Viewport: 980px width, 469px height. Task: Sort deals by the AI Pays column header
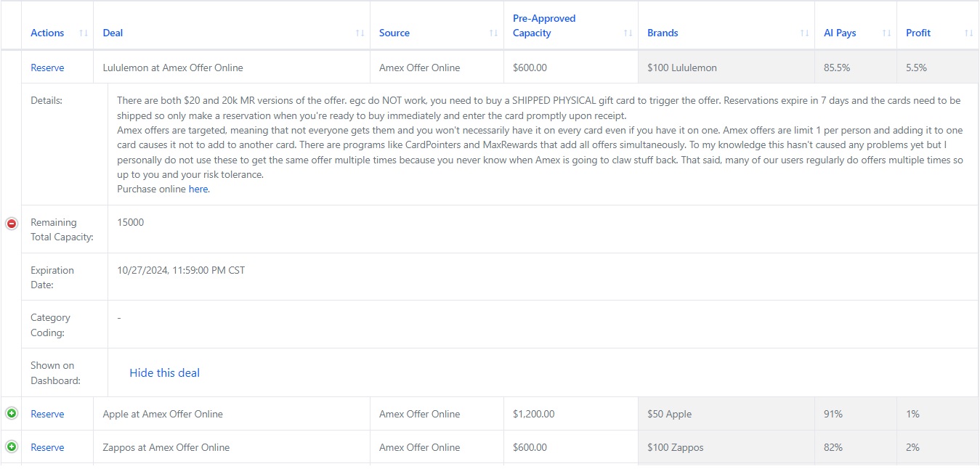pos(840,33)
